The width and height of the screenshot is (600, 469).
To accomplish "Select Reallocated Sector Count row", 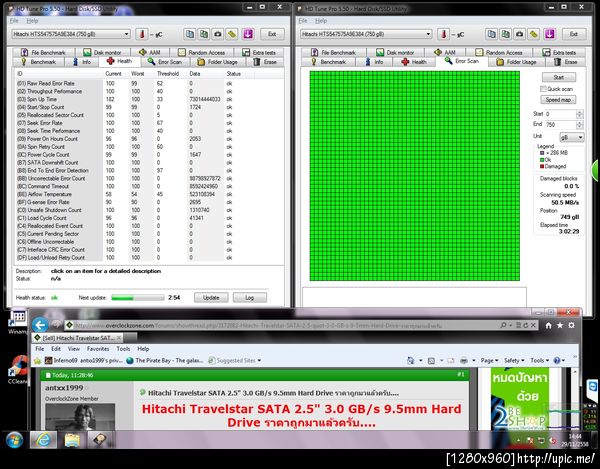I will [x=130, y=115].
